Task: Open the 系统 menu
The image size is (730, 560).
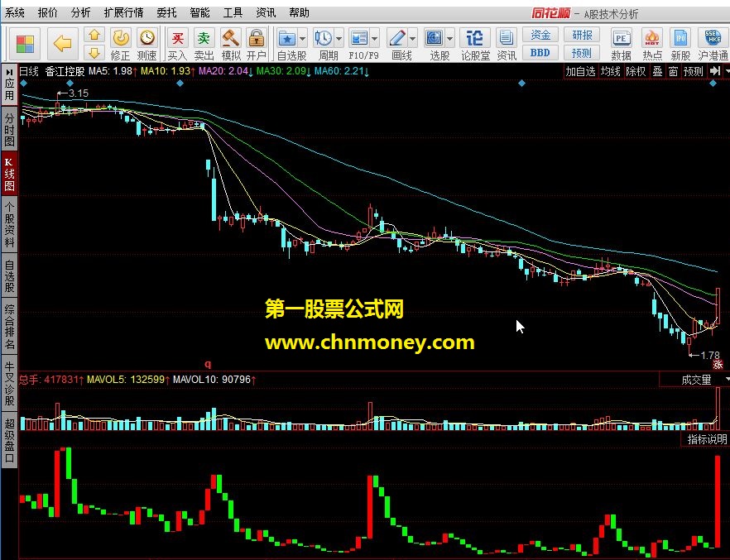Action: point(15,12)
